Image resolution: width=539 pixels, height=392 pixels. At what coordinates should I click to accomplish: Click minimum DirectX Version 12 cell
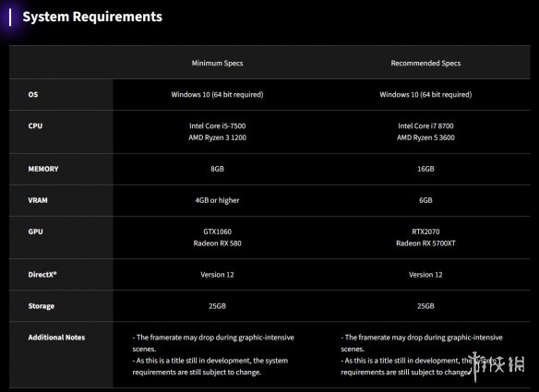pos(217,275)
